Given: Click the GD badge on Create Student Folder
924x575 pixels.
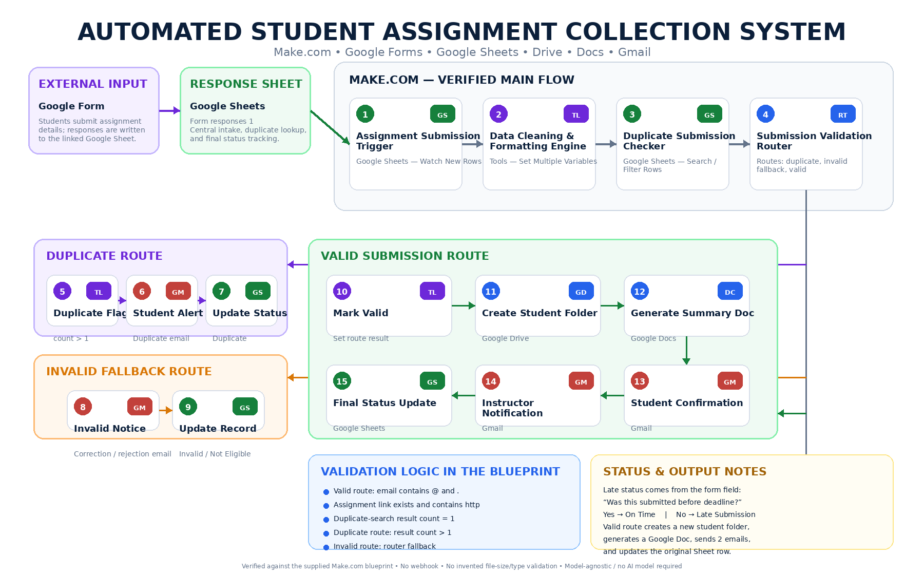Looking at the screenshot, I should pyautogui.click(x=581, y=291).
